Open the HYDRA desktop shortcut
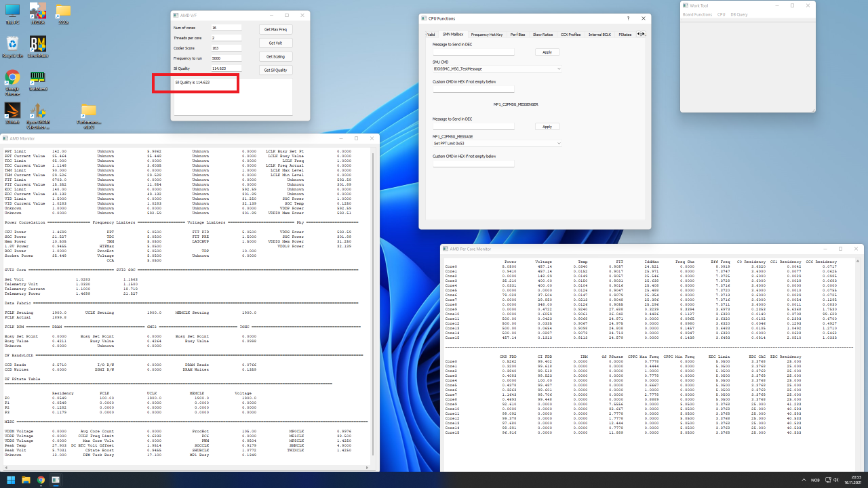868x488 pixels. pyautogui.click(x=38, y=12)
